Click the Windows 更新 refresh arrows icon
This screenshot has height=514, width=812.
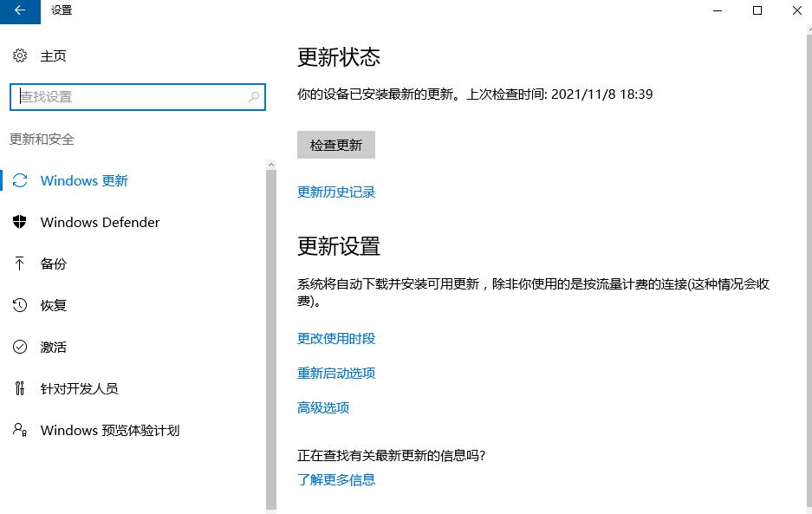click(20, 180)
